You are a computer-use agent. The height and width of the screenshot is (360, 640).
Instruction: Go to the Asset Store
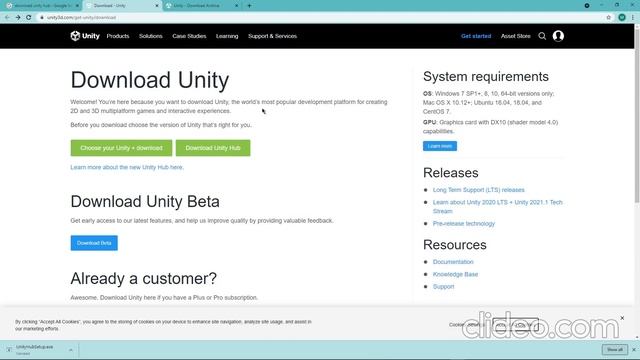click(x=516, y=36)
